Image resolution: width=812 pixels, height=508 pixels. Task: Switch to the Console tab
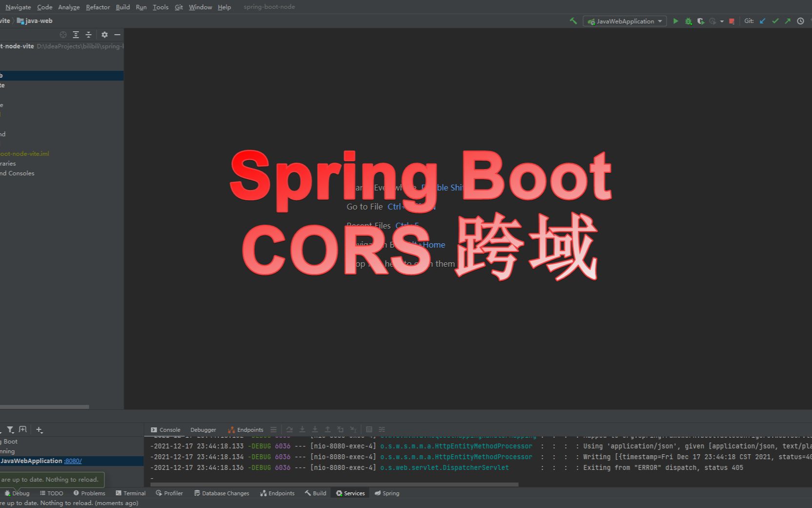tap(165, 430)
